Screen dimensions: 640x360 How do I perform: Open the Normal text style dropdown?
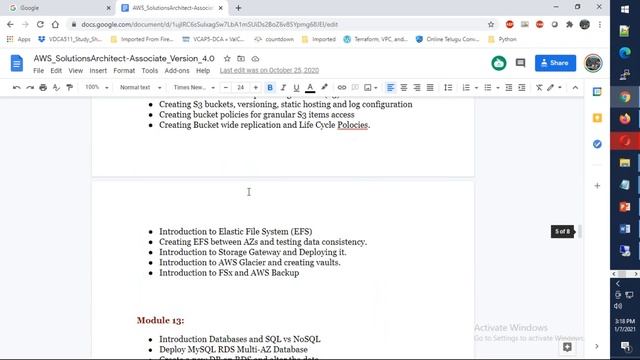(140, 87)
